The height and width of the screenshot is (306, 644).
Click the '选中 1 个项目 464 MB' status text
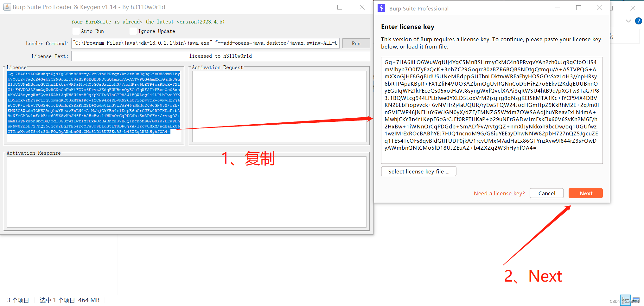[x=70, y=300]
